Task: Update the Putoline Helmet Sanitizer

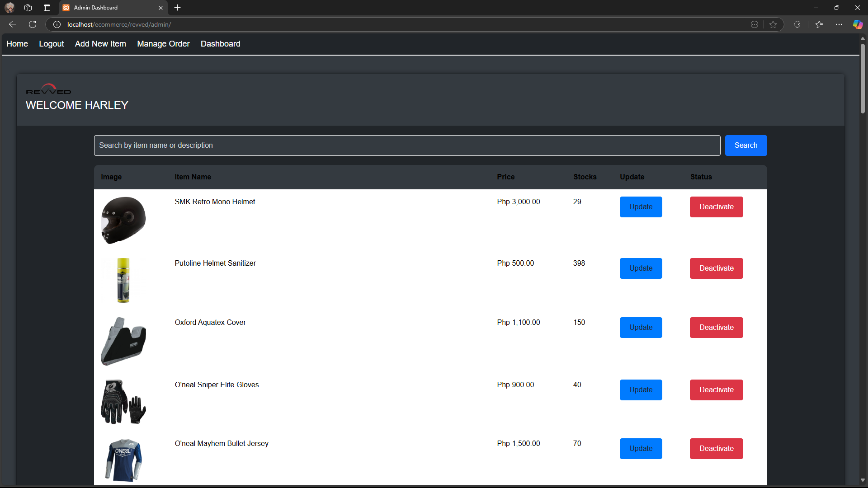Action: click(641, 268)
